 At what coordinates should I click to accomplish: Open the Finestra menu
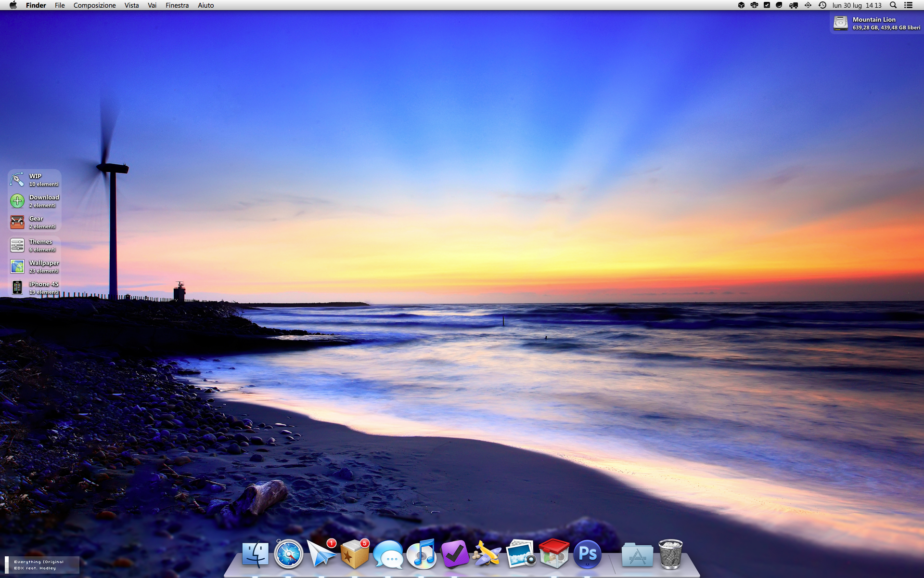[x=177, y=5]
